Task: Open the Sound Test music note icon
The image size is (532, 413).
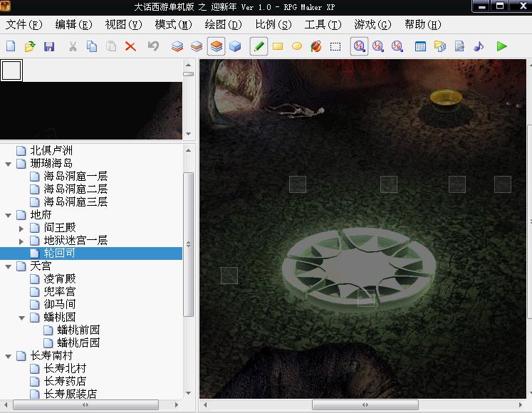Action: pyautogui.click(x=479, y=46)
